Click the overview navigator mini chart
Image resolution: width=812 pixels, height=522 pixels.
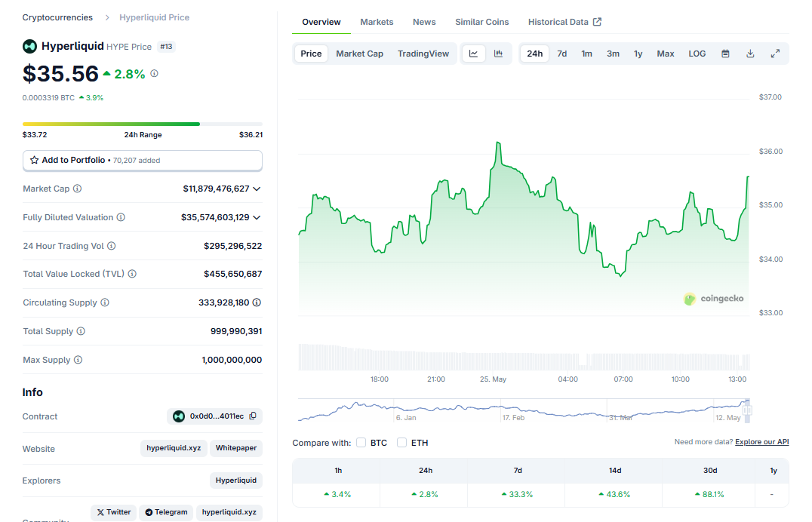click(x=524, y=410)
